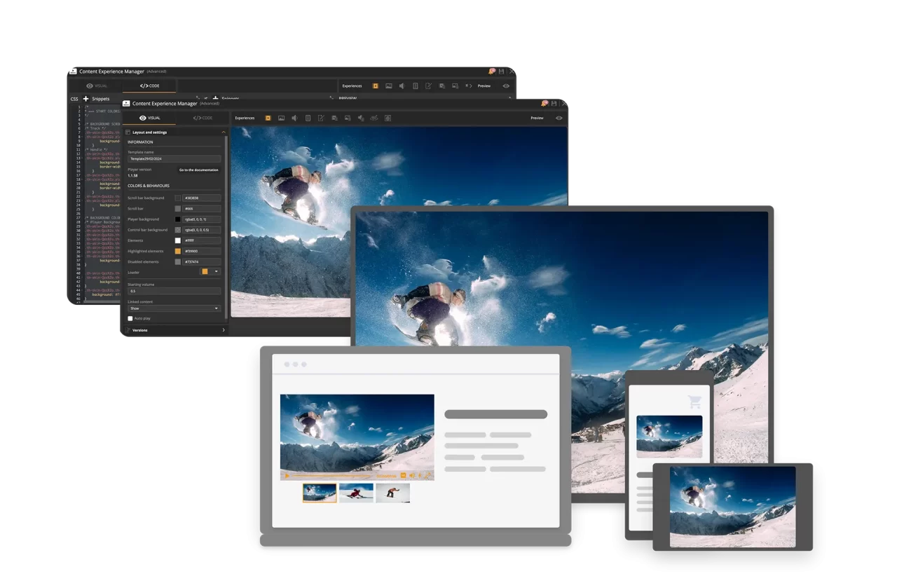Click the image experience icon in front toolbar
This screenshot has width=904, height=588.
281,118
